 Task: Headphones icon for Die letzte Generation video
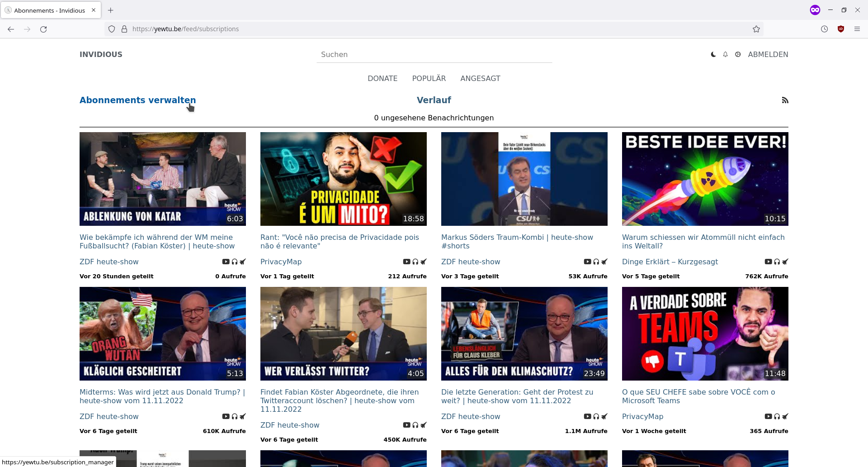coord(596,416)
